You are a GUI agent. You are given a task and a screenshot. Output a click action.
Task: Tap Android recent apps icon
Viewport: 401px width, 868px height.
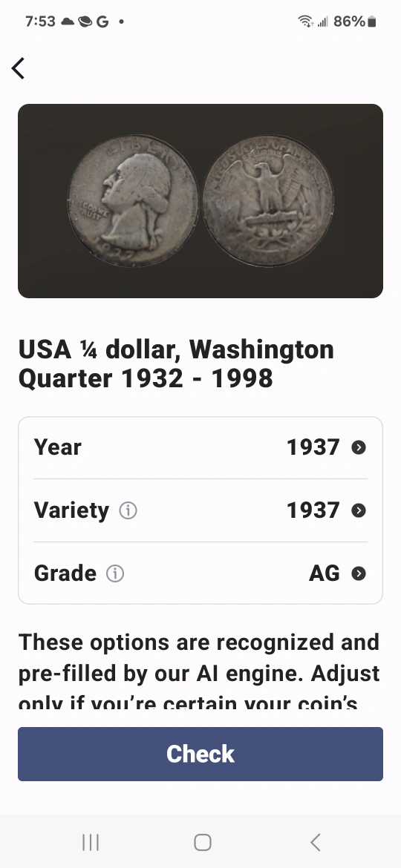click(91, 843)
